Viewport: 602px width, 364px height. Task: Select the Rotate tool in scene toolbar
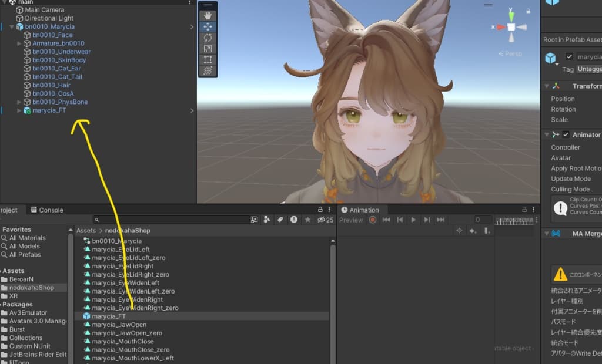208,38
